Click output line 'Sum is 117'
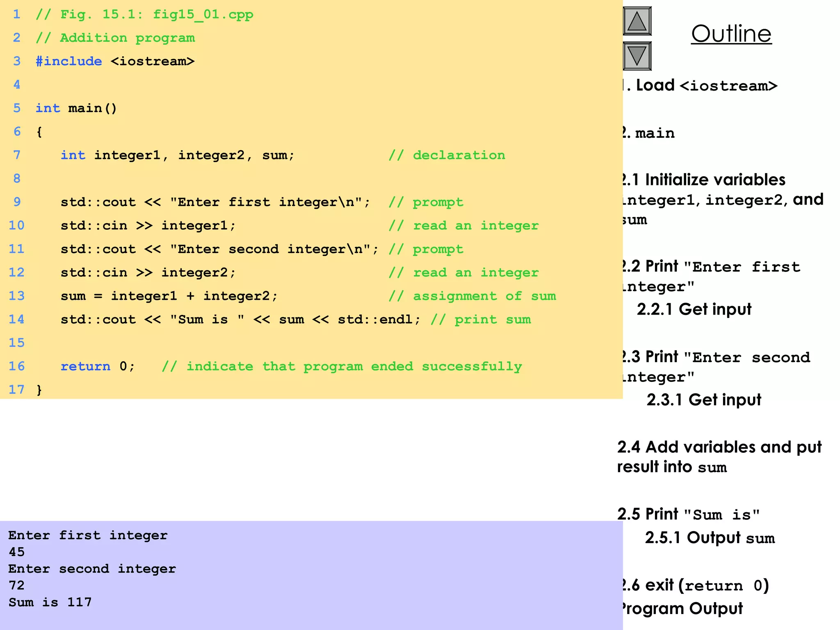840x630 pixels. [50, 603]
